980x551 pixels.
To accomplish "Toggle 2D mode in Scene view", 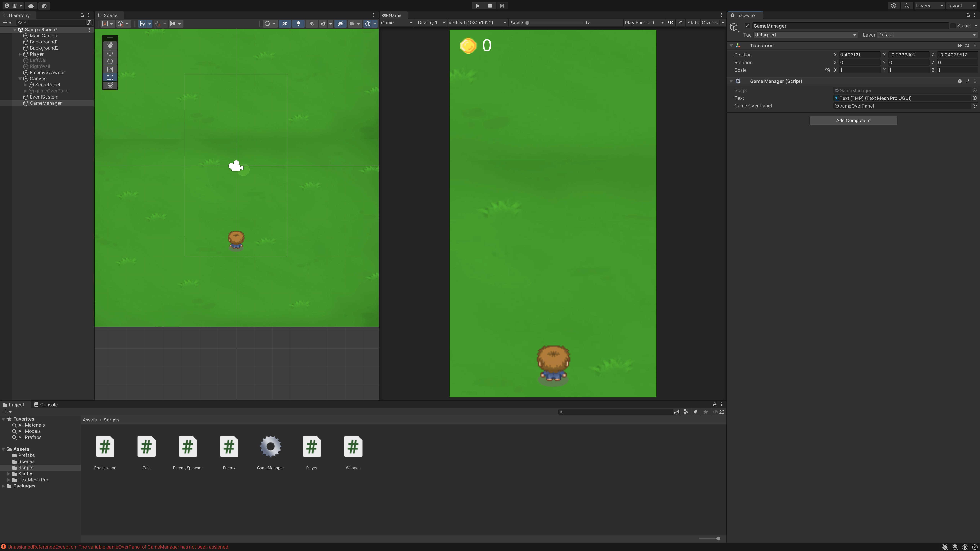I will click(x=285, y=24).
